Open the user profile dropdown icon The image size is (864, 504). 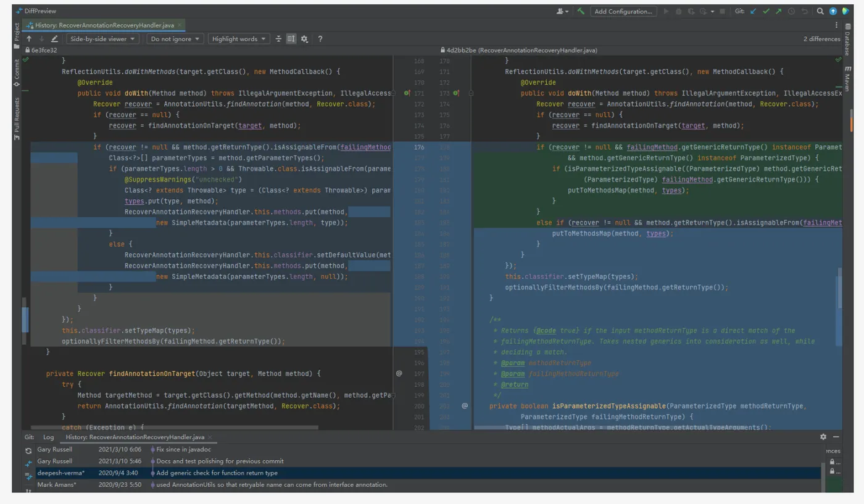(563, 11)
